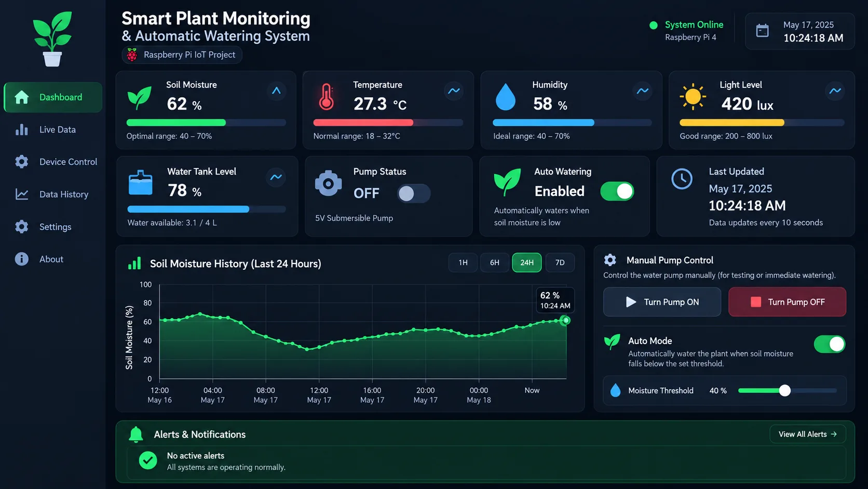Viewport: 868px width, 489px height.
Task: Click the clock icon in Last Updated card
Action: (682, 179)
